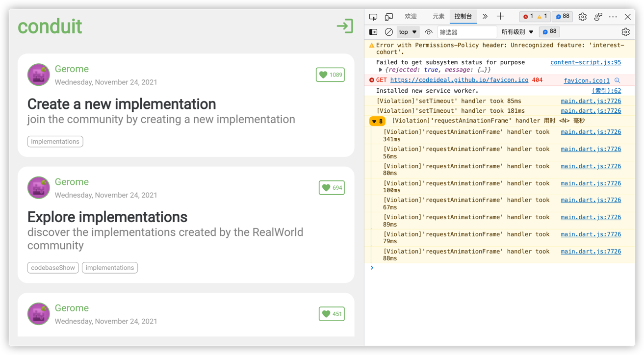The image size is (644, 355).
Task: Click the warning triangle icon in console
Action: [372, 45]
